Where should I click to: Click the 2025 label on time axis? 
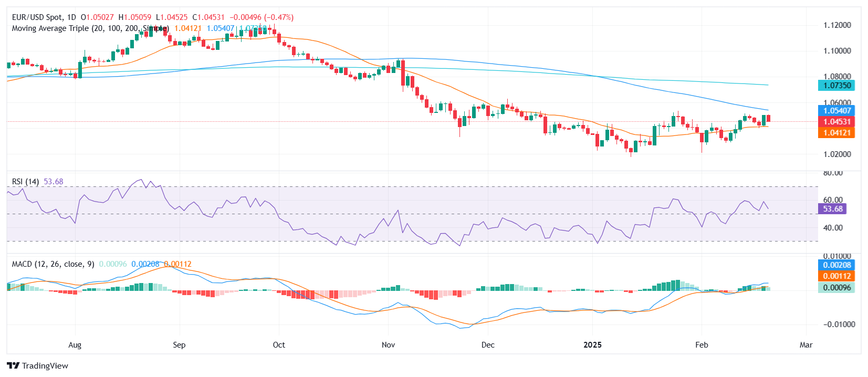coord(592,345)
